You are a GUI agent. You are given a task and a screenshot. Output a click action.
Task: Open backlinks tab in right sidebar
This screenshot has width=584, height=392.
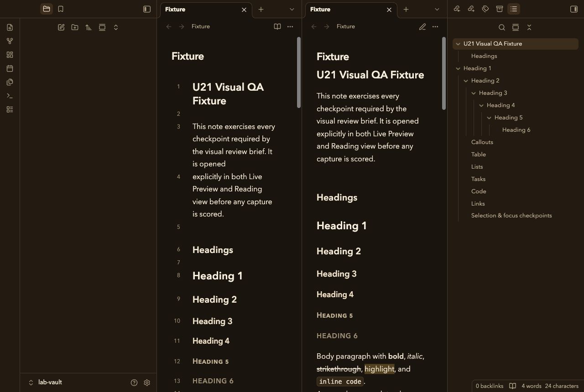(457, 9)
